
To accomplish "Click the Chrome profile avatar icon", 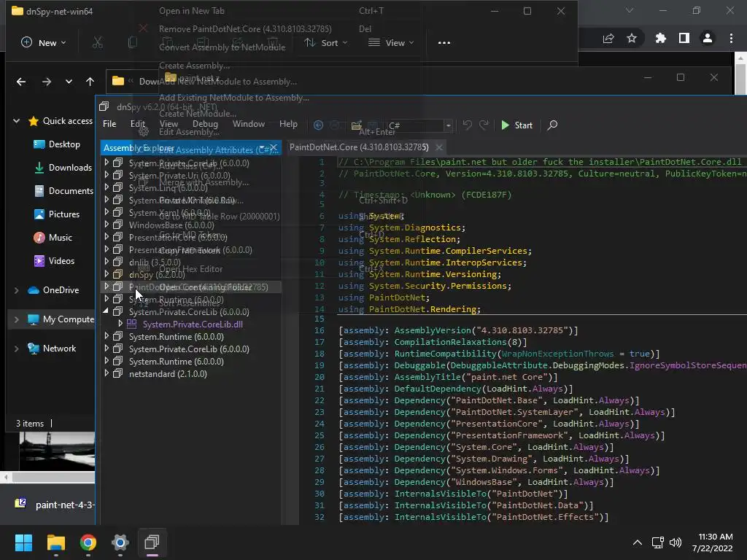I will (708, 38).
